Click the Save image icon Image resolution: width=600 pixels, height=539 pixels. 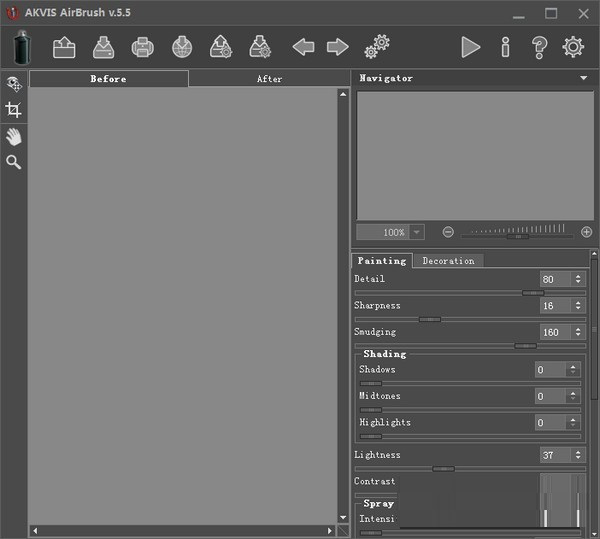[x=104, y=47]
